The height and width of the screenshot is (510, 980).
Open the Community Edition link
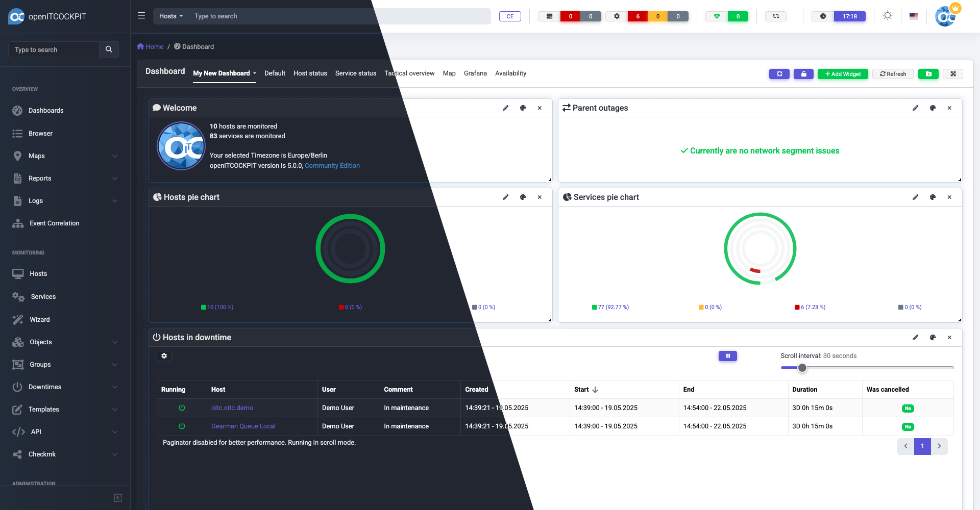click(x=332, y=166)
